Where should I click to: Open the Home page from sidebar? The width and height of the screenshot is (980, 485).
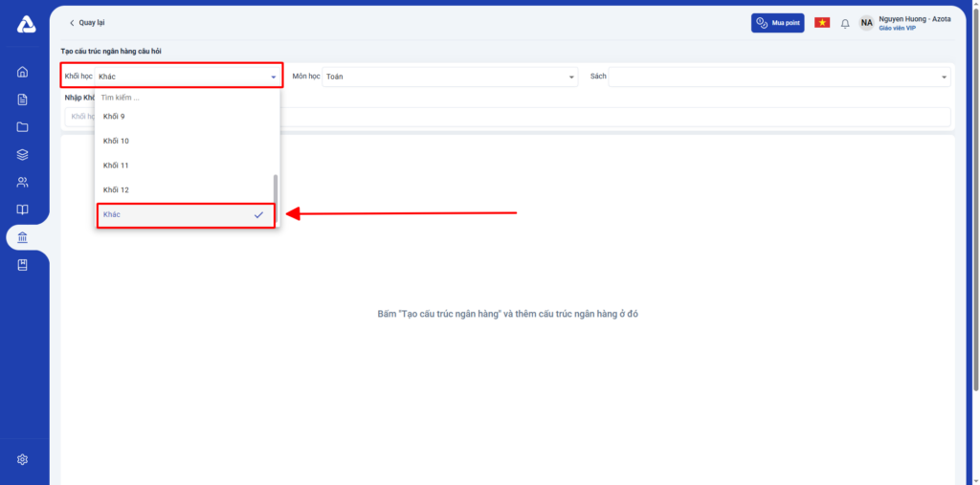(23, 72)
